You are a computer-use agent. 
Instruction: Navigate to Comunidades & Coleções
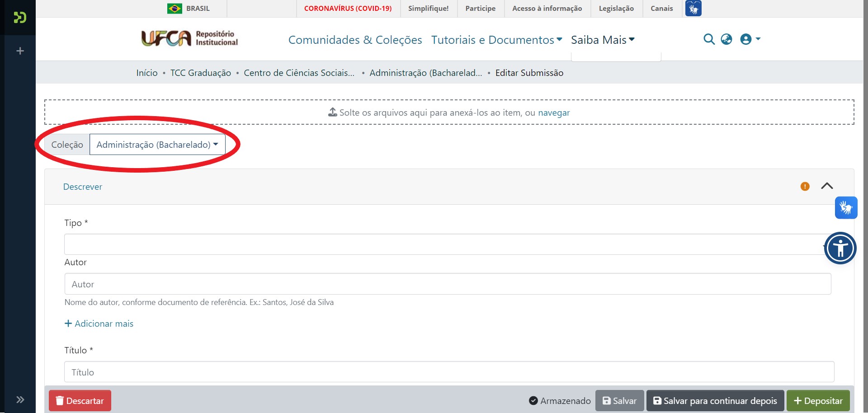pyautogui.click(x=354, y=40)
